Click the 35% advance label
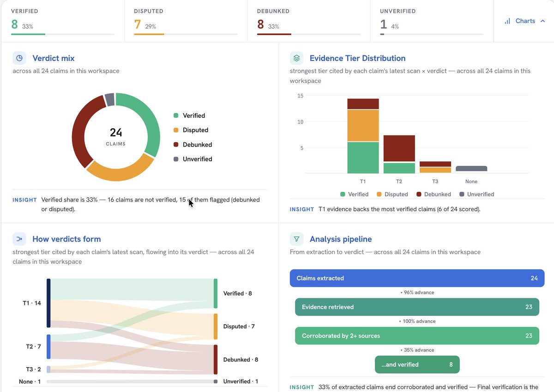 pos(417,350)
